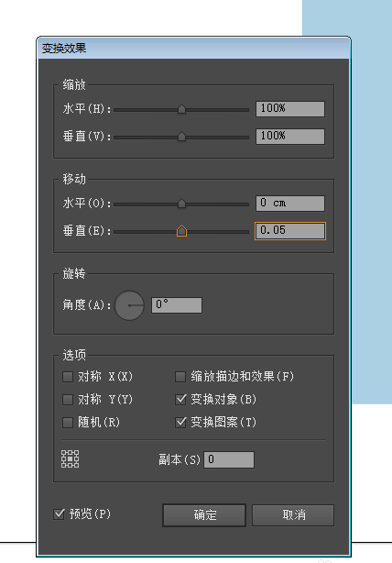Uncheck the 变换图案(T) checkbox
Viewport: 392px width, 563px height.
tap(180, 422)
